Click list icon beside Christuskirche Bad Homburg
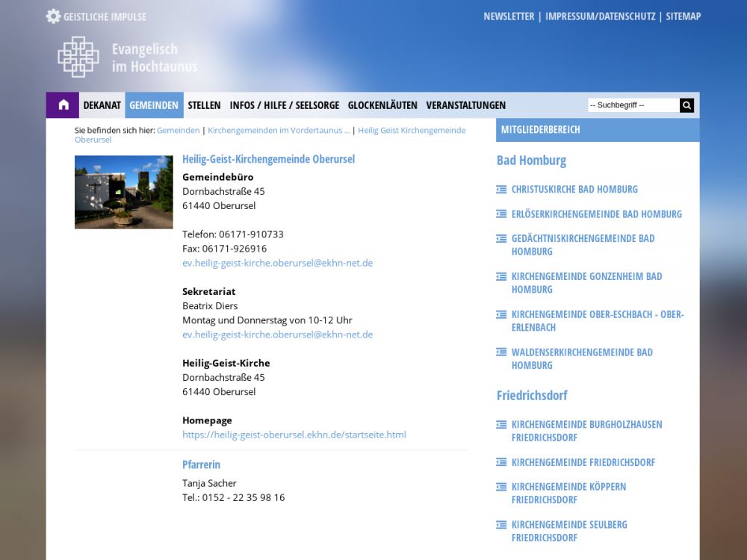Image resolution: width=747 pixels, height=560 pixels. [501, 190]
